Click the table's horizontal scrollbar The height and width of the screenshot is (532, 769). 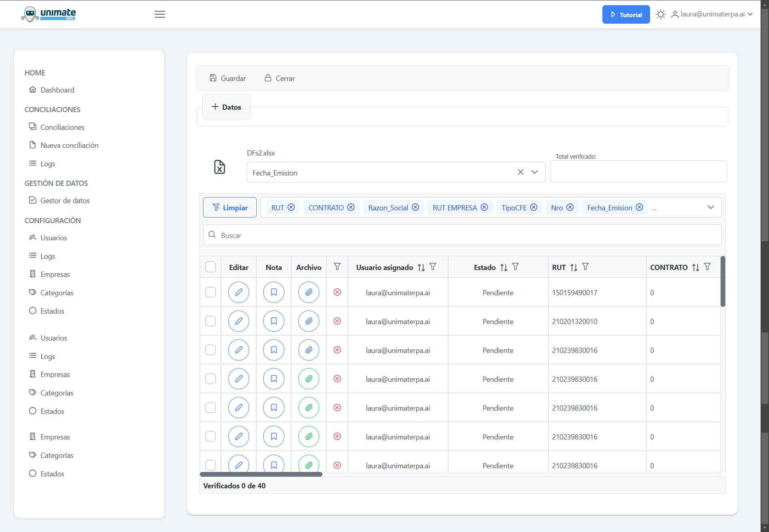point(261,474)
